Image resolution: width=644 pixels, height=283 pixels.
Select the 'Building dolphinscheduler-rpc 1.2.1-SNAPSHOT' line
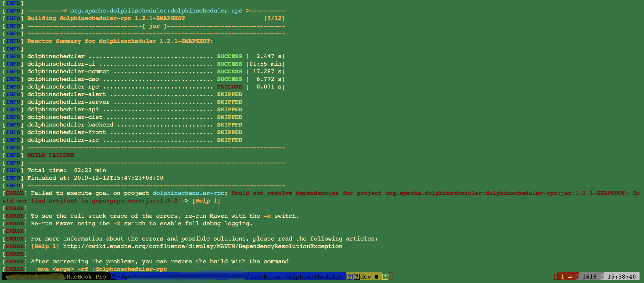(x=106, y=18)
